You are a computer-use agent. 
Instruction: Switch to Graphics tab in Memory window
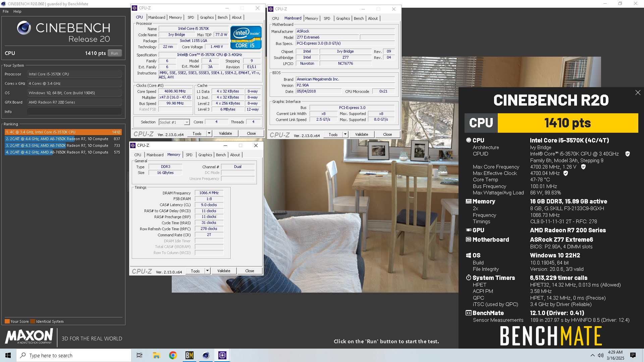click(x=205, y=155)
